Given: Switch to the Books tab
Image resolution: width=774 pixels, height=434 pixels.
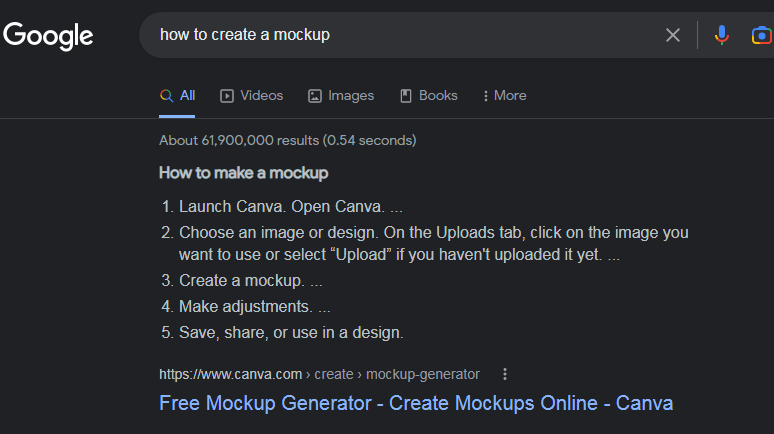Looking at the screenshot, I should point(428,96).
